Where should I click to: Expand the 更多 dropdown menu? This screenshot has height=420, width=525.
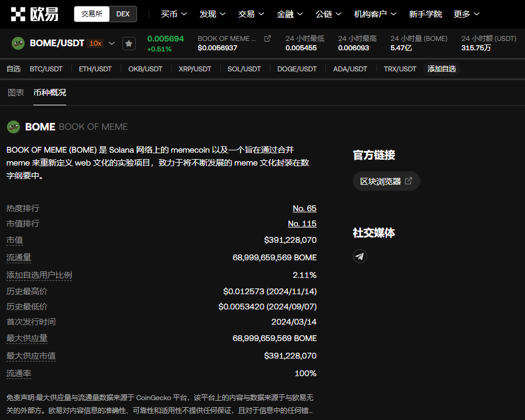tap(466, 14)
